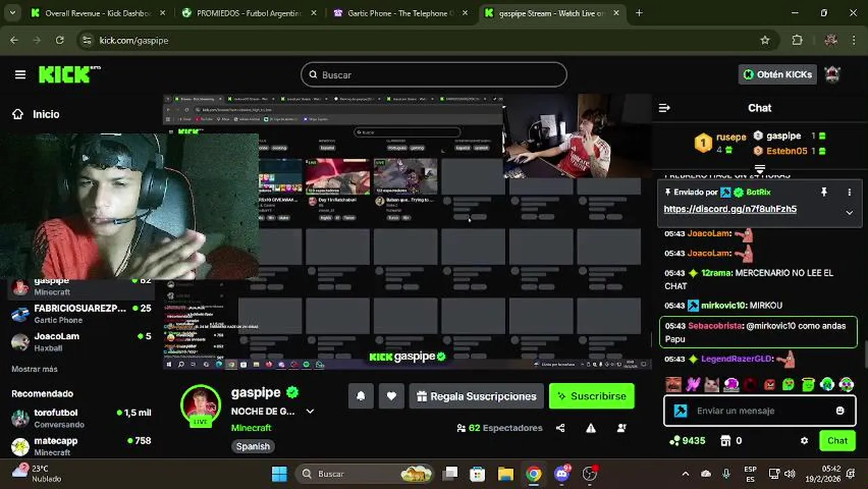The width and height of the screenshot is (868, 489).
Task: Open FABRICIOSUAREZP channel in sidebar
Action: pos(82,314)
